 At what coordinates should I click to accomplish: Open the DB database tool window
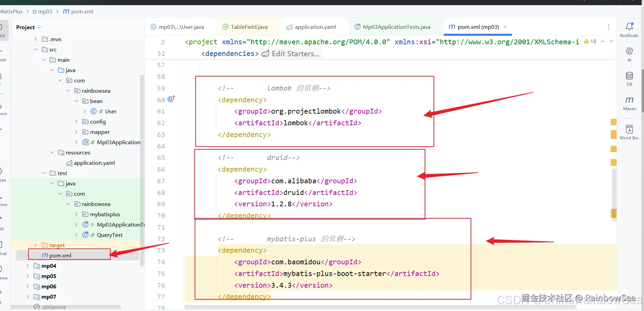pyautogui.click(x=629, y=79)
